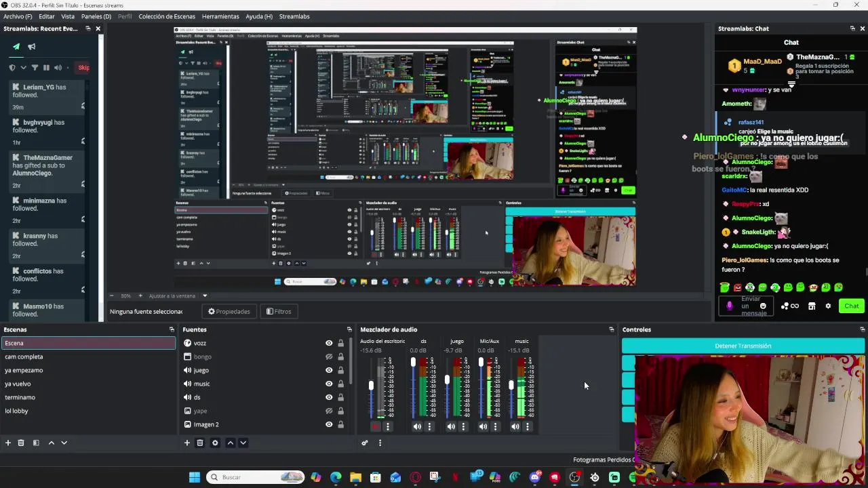Show the hidden yape source
Screen dimensions: 868x488
[329, 411]
